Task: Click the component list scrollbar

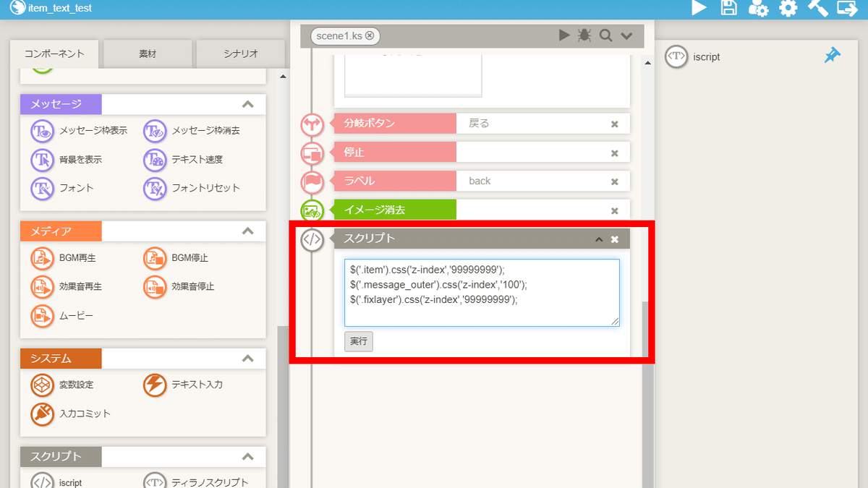Action: 284,406
